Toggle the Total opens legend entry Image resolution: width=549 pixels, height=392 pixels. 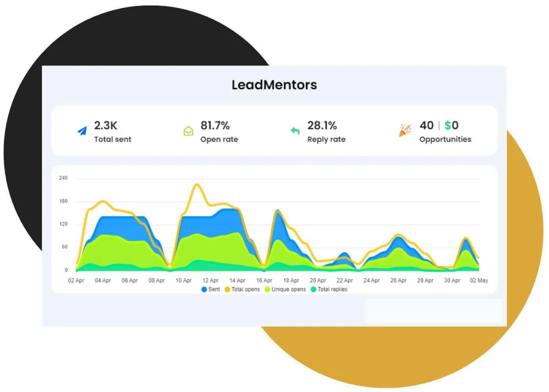tap(242, 290)
